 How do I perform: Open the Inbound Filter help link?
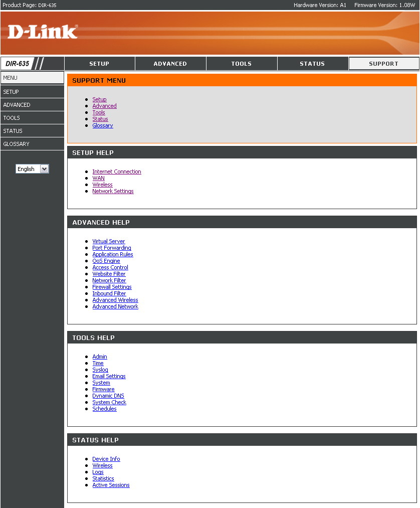pyautogui.click(x=109, y=293)
